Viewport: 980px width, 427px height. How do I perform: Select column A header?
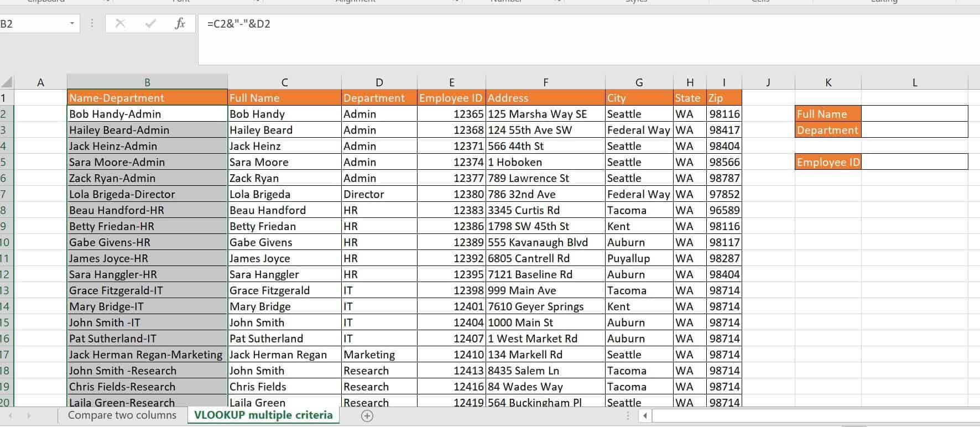click(40, 82)
